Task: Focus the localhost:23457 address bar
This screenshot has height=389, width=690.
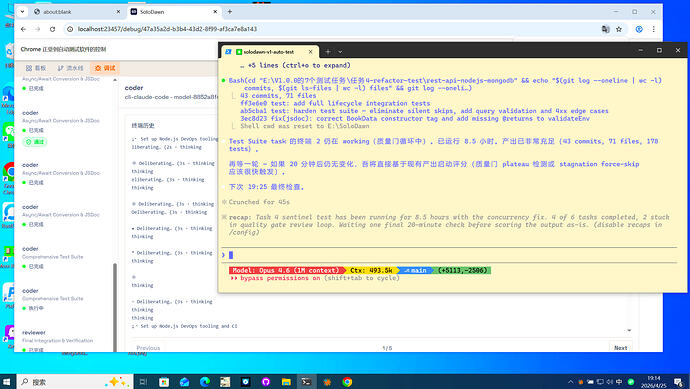Action: 334,29
